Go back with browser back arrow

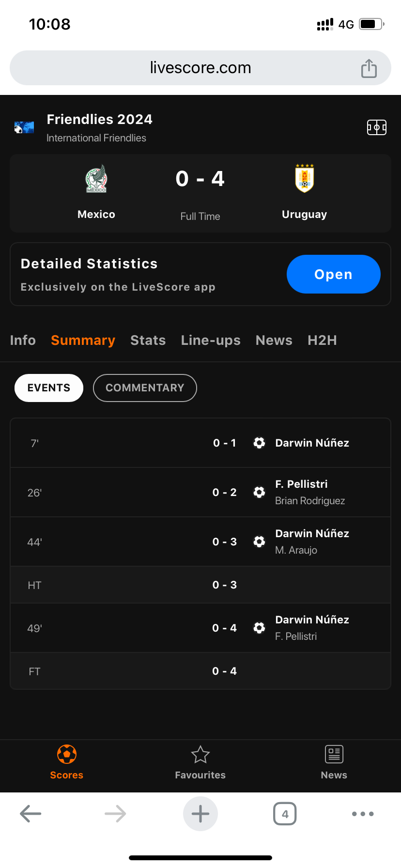coord(31,814)
